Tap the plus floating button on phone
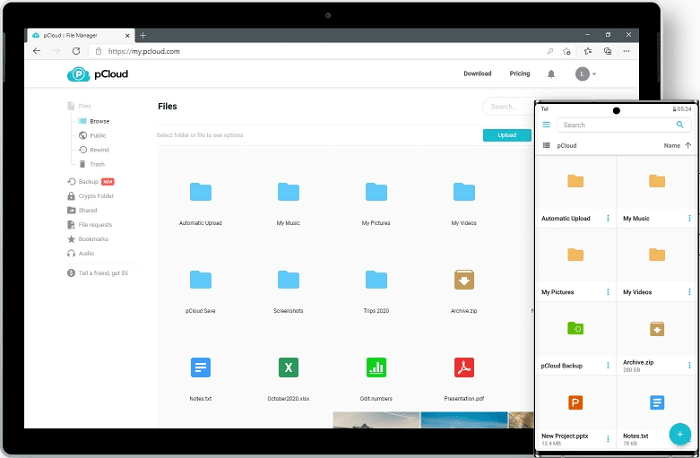 pos(680,435)
